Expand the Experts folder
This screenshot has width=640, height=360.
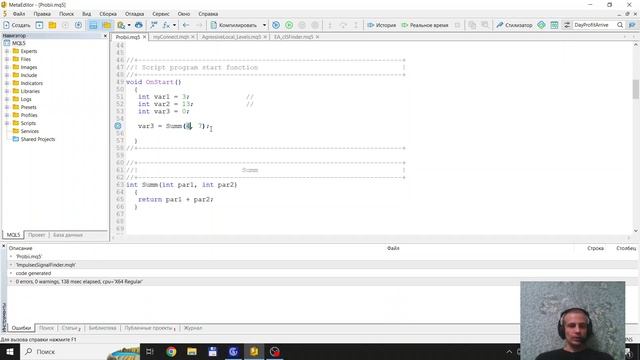tap(7, 51)
